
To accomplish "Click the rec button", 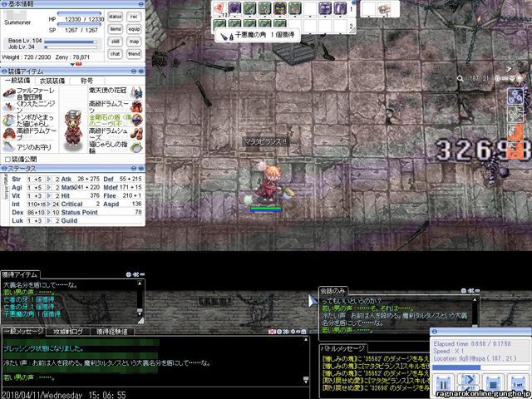I will point(135,17).
